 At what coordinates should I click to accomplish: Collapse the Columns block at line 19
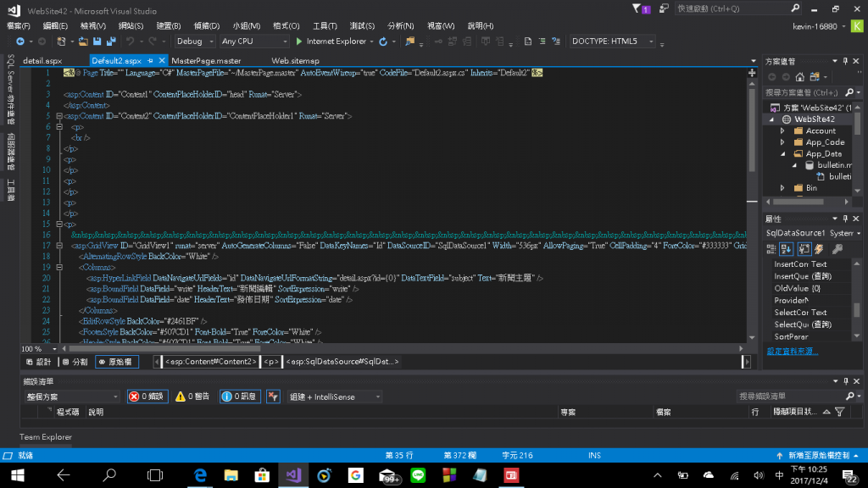point(59,267)
